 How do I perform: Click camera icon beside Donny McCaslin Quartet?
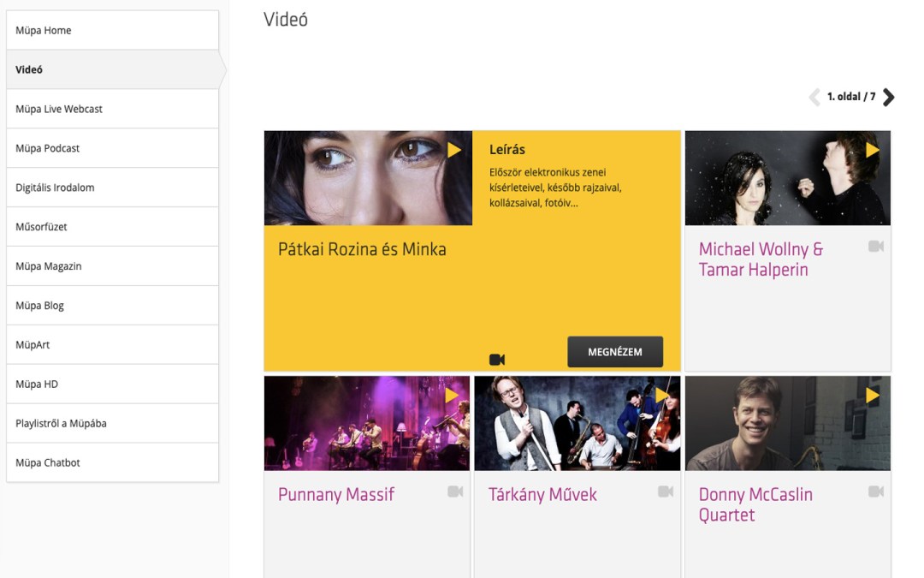click(x=876, y=492)
